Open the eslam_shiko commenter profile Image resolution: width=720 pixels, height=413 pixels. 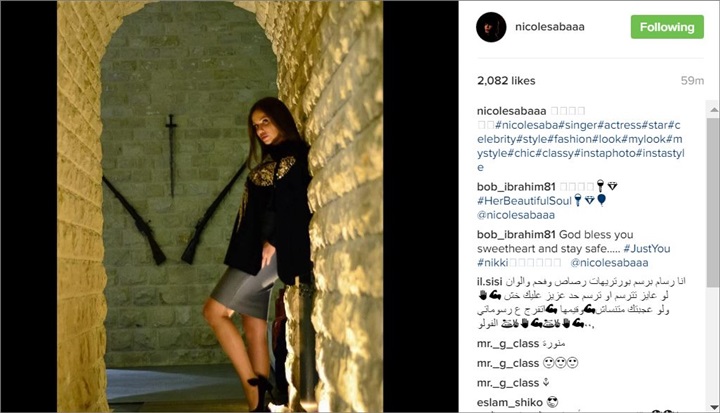(510, 402)
